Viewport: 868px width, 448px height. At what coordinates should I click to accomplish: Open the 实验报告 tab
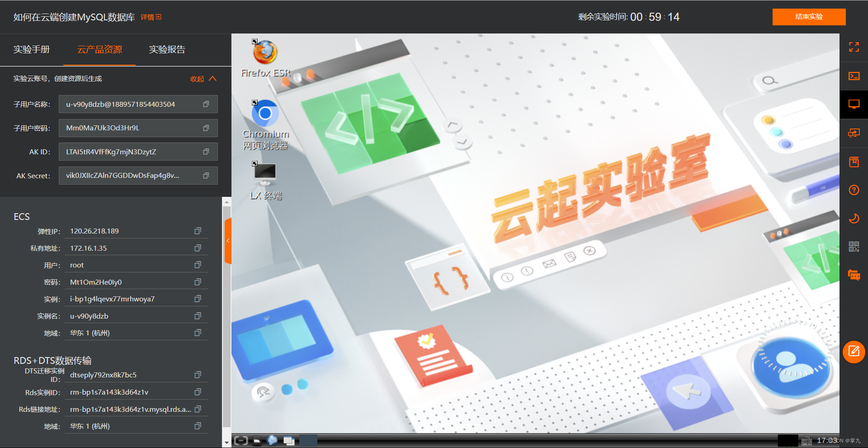pyautogui.click(x=167, y=49)
